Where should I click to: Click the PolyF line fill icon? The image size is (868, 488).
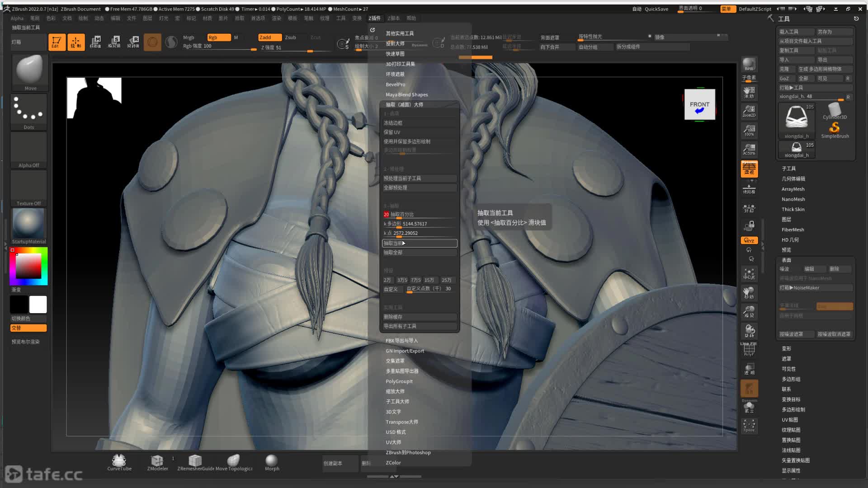(x=749, y=350)
